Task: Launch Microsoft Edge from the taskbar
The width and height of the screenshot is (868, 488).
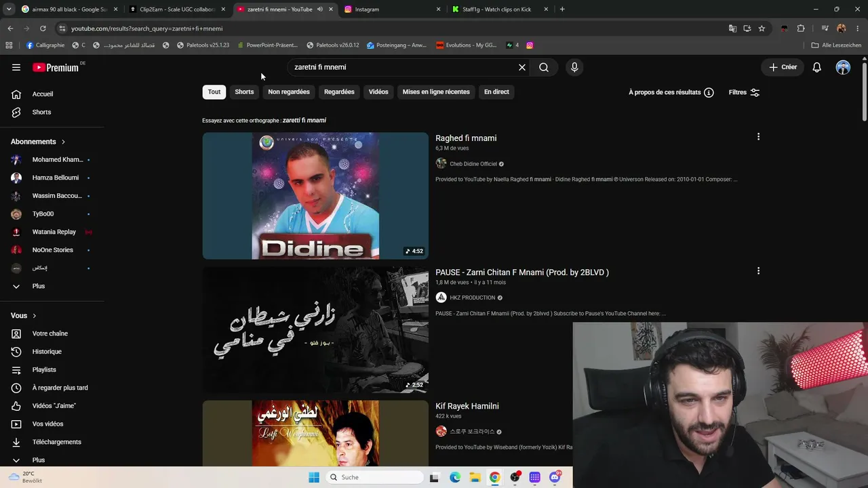Action: [455, 477]
